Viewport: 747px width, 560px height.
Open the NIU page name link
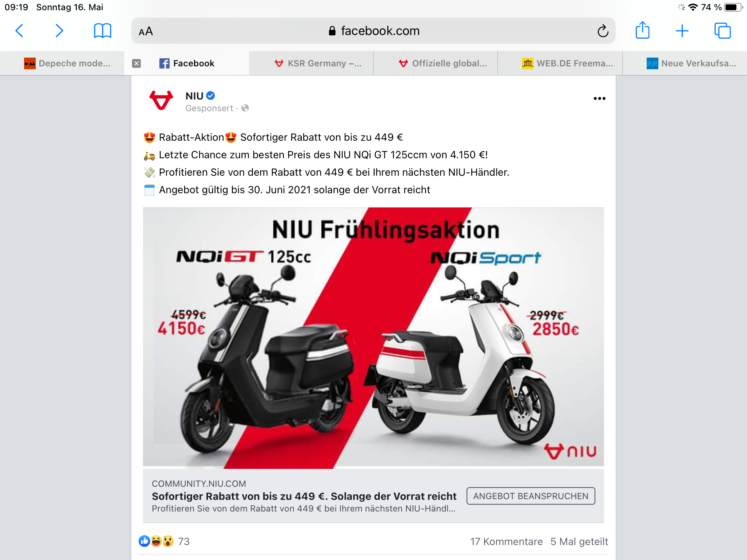[194, 96]
